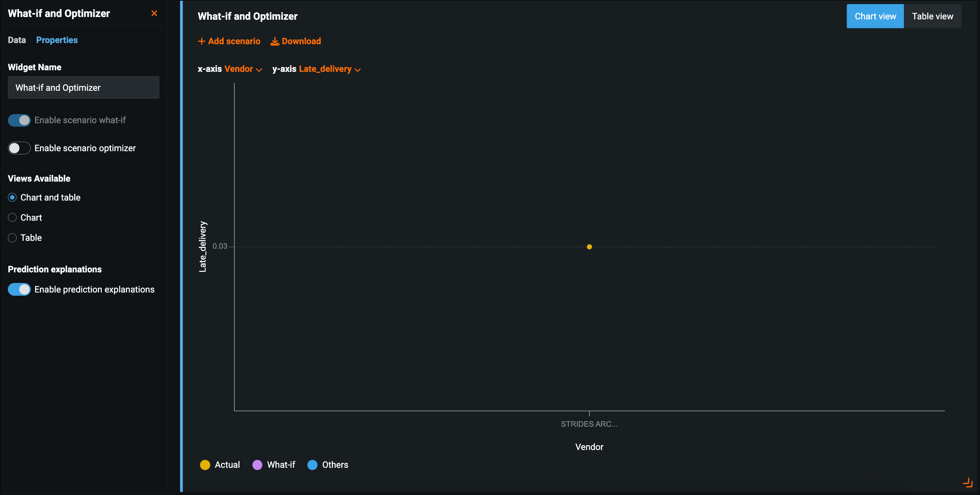Select the Table radio option
This screenshot has height=495, width=980.
click(x=12, y=238)
